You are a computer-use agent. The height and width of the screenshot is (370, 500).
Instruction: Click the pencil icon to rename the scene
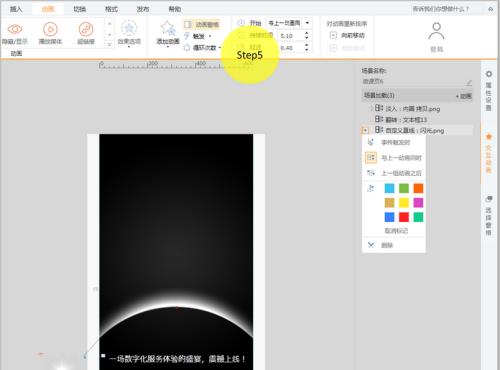[x=469, y=82]
